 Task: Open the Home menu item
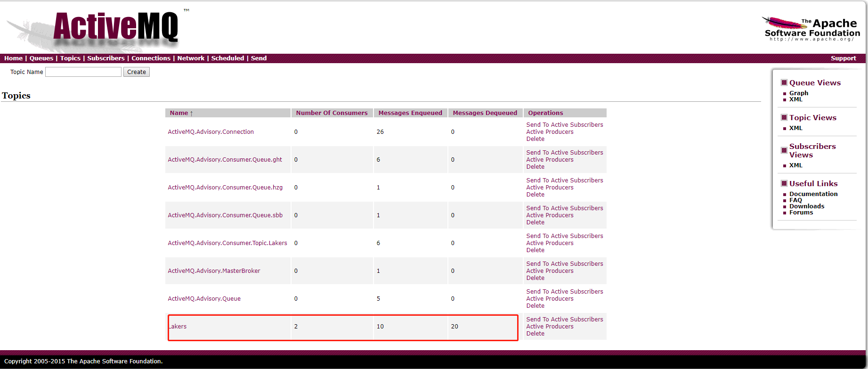13,58
